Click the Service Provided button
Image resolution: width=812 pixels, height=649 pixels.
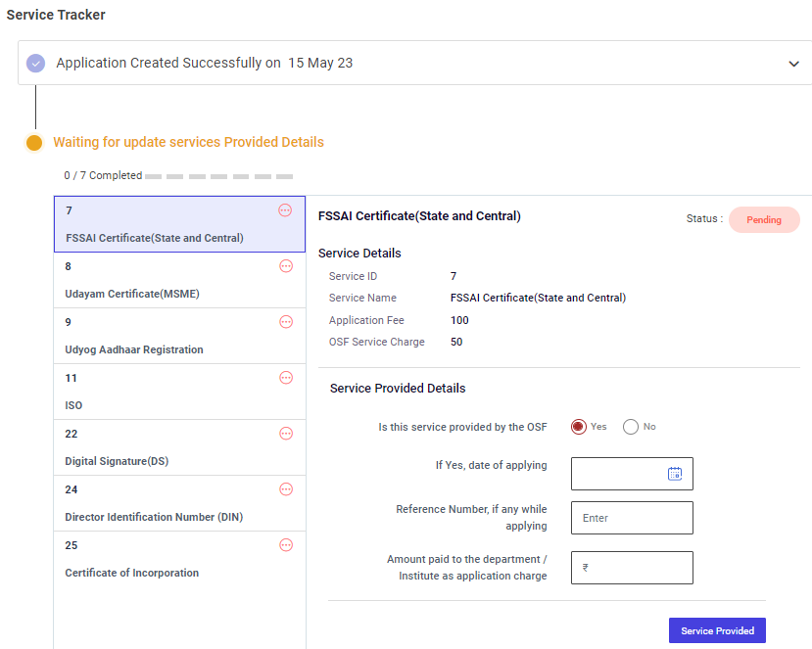717,630
